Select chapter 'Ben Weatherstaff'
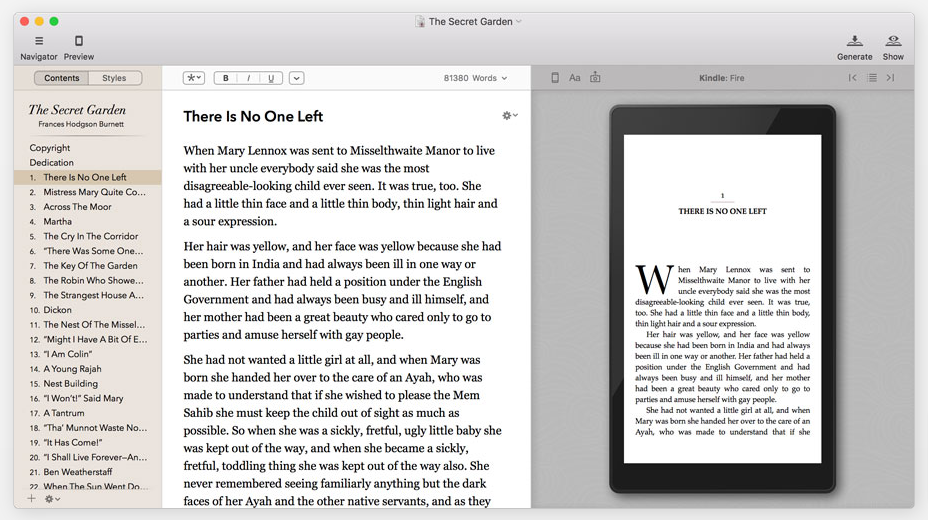Viewport: 928px width, 520px height. pos(88,472)
